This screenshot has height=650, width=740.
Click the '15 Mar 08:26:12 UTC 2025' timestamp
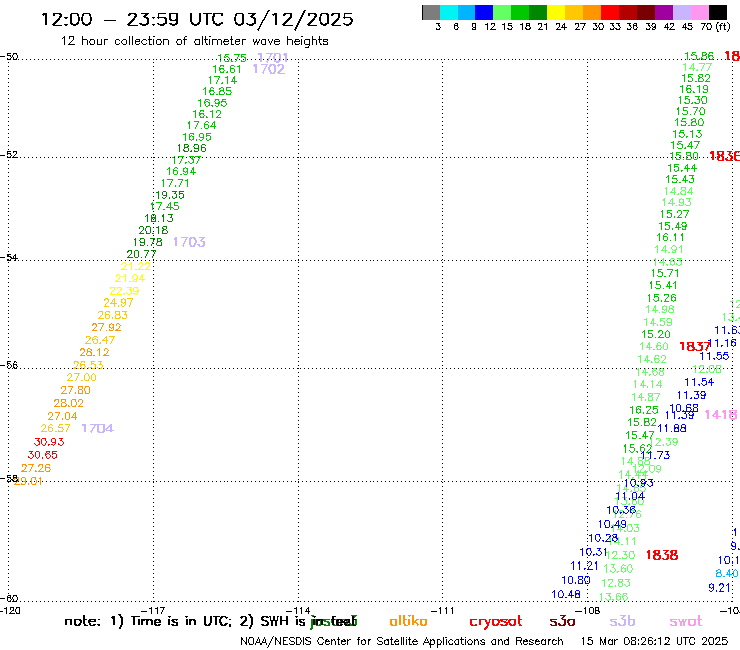[x=654, y=641]
